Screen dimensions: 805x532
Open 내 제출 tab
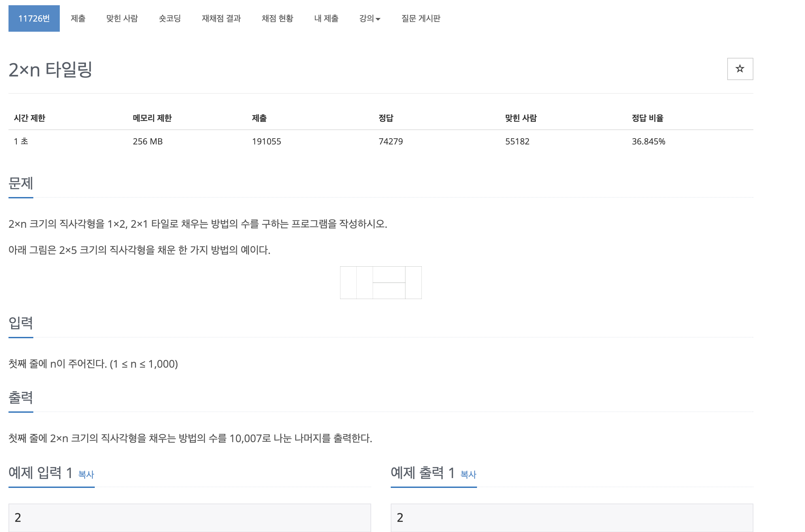(326, 18)
